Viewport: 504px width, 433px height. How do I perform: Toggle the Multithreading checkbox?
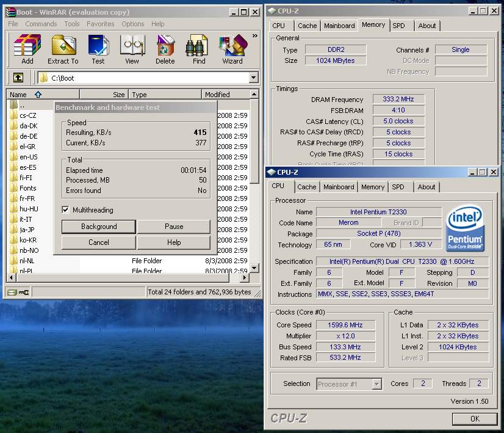coord(65,209)
